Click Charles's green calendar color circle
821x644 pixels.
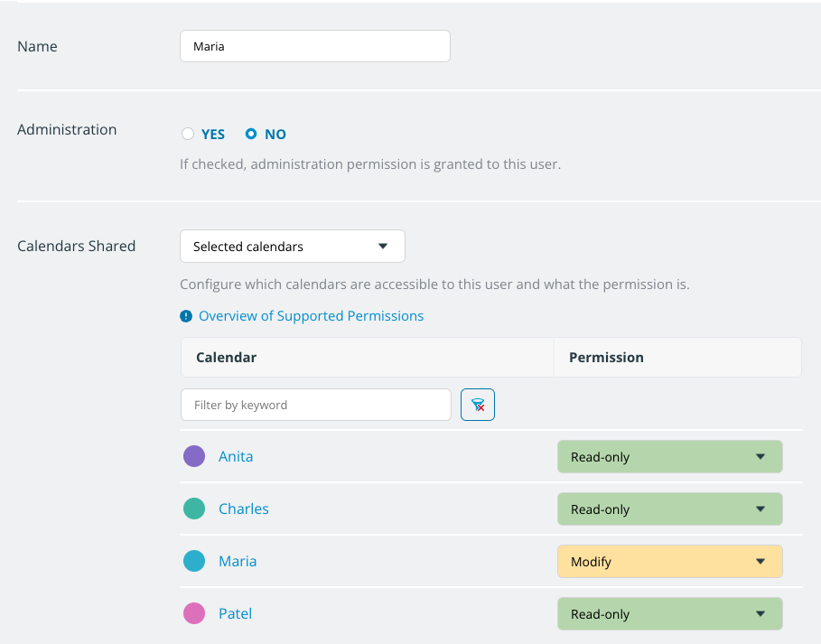pyautogui.click(x=194, y=509)
